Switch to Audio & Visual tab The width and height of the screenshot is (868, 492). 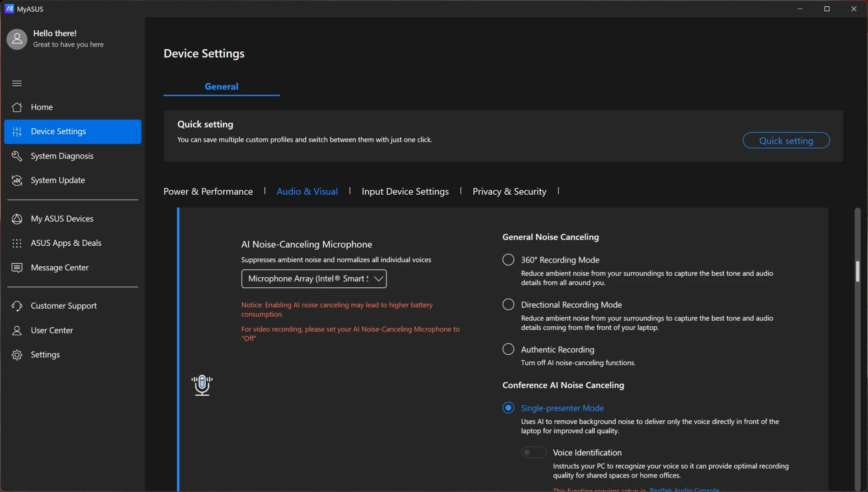tap(307, 192)
